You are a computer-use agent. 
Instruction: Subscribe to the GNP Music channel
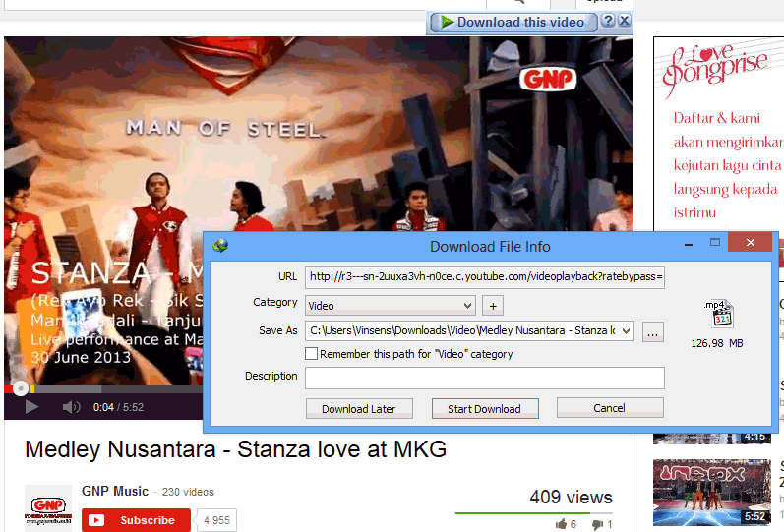click(x=136, y=520)
